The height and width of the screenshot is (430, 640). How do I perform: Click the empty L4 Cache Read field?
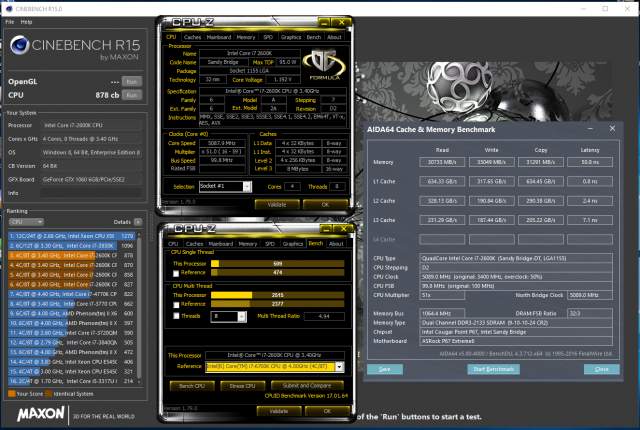pos(442,239)
